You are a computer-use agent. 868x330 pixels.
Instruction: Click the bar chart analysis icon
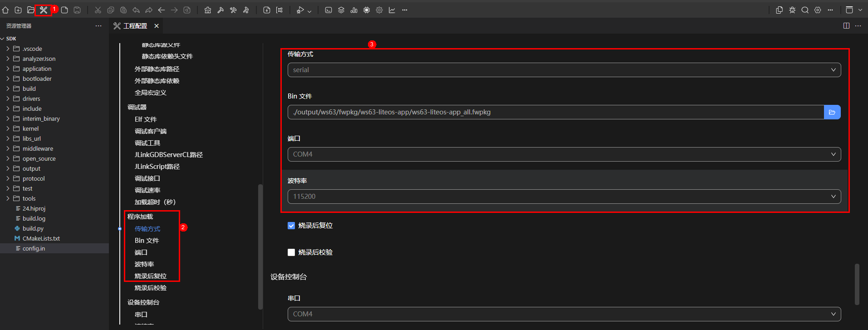[x=354, y=10]
